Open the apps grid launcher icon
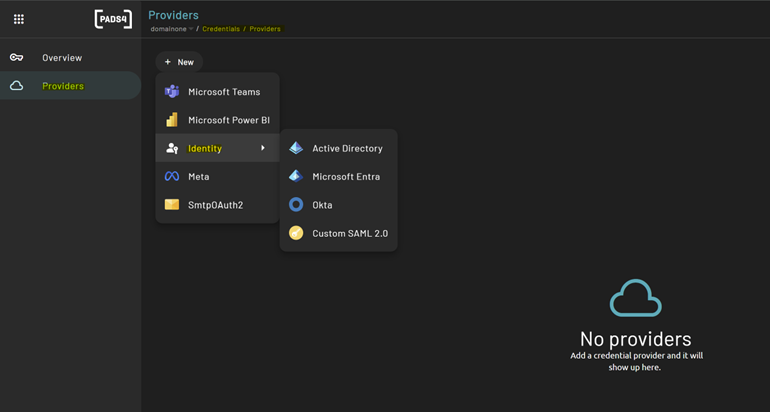 point(19,19)
